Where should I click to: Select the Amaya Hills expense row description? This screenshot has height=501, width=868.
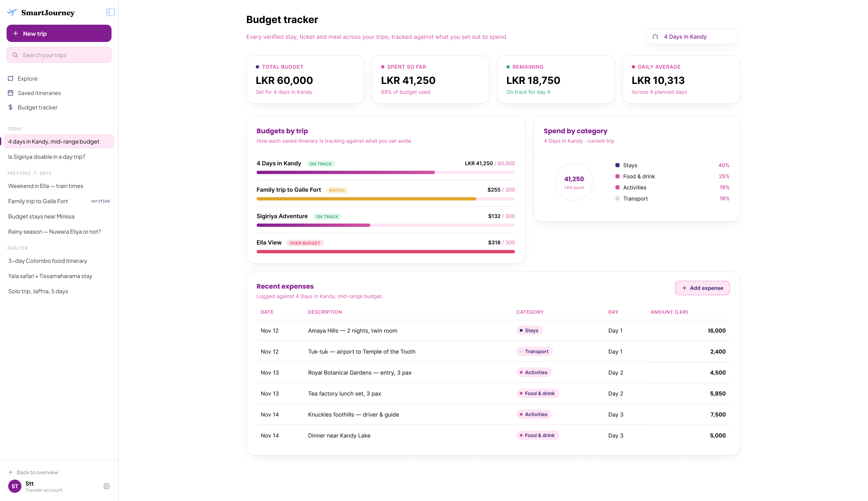coord(353,331)
